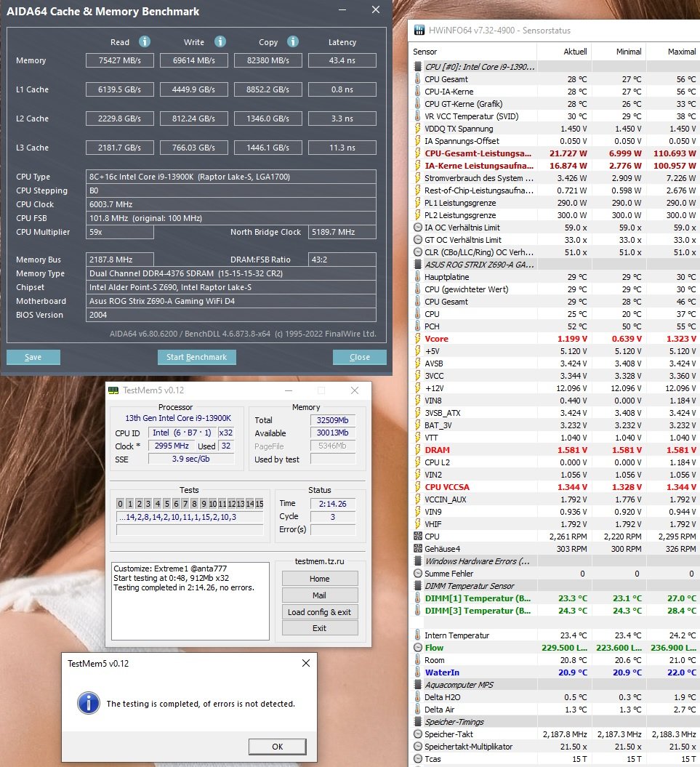The width and height of the screenshot is (700, 767).
Task: Collapse the Aquacomputer MPS sensor group
Action: point(418,685)
